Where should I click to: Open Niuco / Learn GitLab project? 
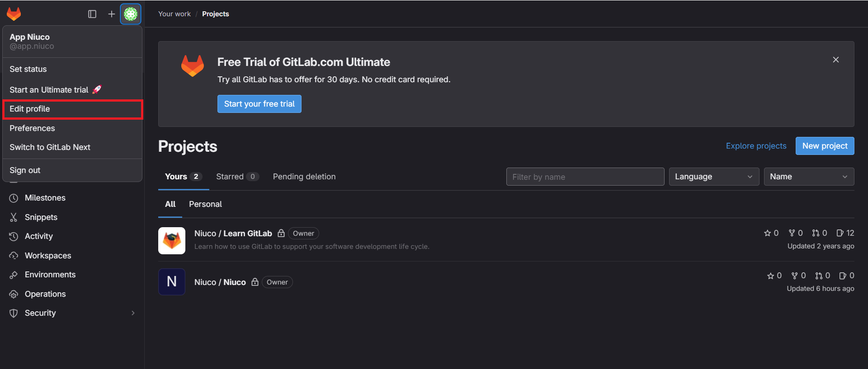click(233, 234)
